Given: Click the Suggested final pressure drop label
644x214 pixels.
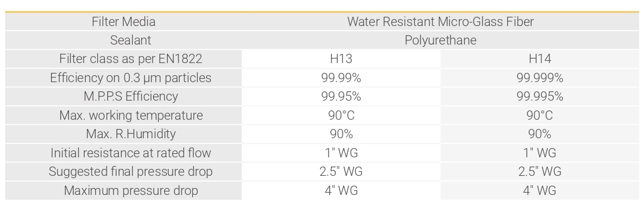Looking at the screenshot, I should coord(130,171).
